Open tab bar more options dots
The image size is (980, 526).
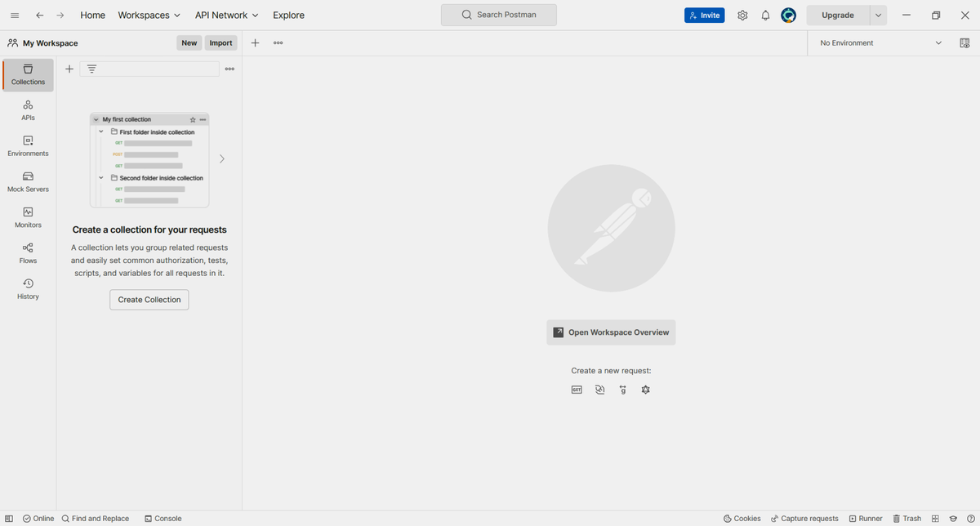pos(278,42)
